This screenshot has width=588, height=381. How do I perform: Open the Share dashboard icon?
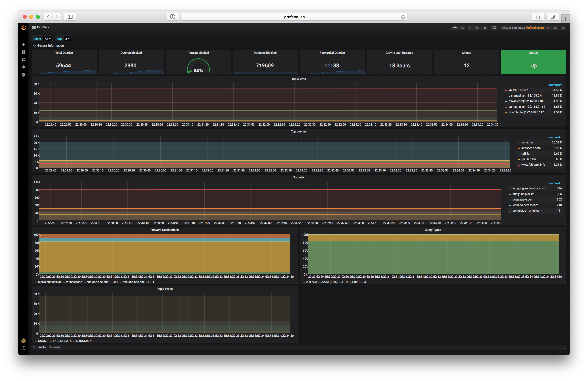coord(470,28)
